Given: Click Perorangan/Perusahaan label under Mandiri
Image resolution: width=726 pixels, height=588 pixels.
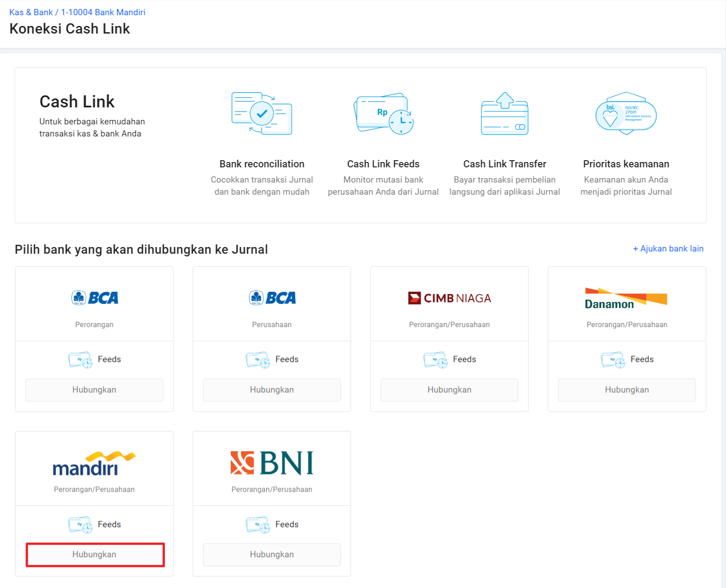Looking at the screenshot, I should (x=94, y=489).
